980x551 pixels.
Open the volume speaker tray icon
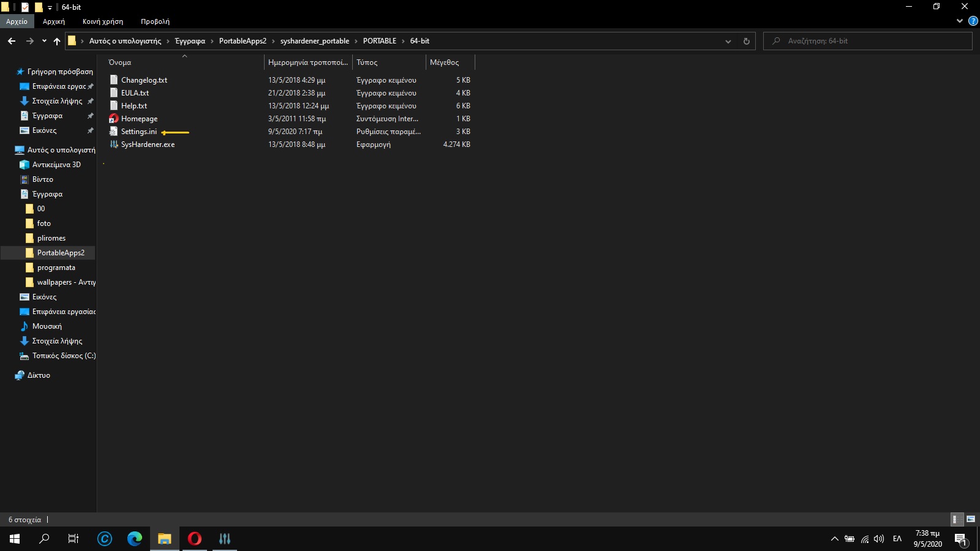click(879, 539)
